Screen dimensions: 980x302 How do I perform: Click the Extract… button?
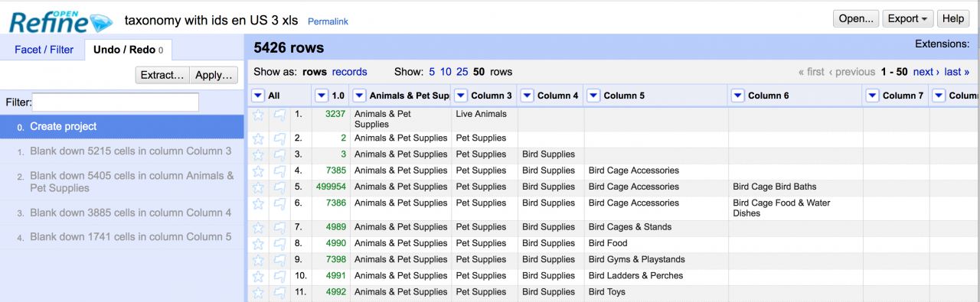[x=162, y=75]
